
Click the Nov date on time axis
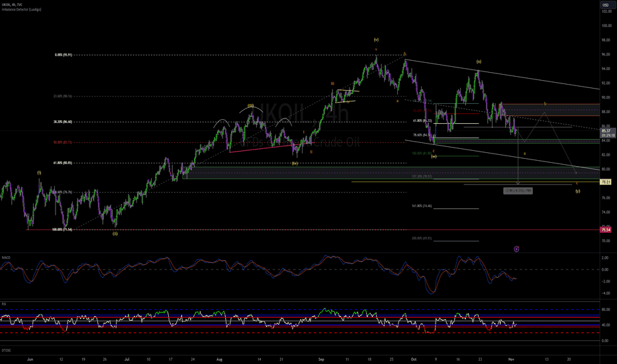pyautogui.click(x=511, y=359)
